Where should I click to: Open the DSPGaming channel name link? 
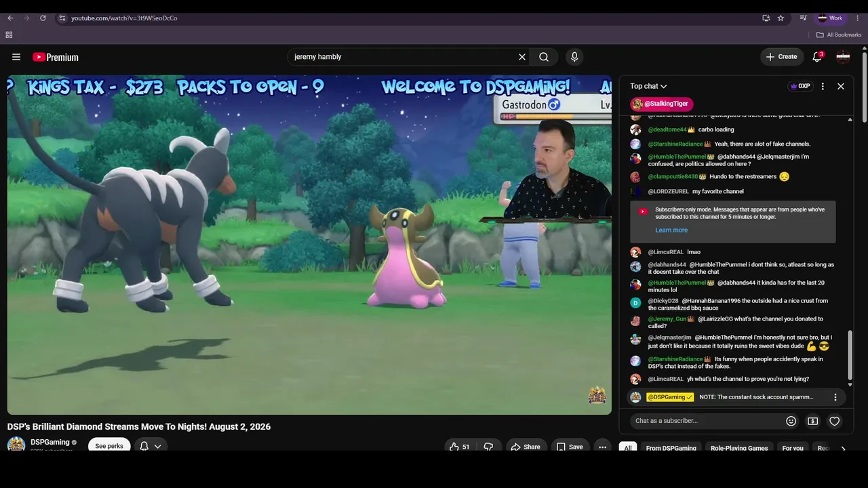click(50, 442)
